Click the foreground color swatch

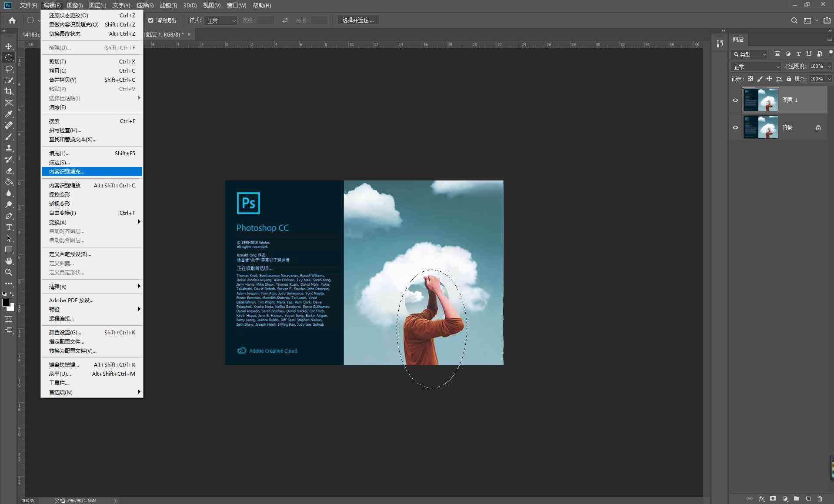tap(6, 303)
